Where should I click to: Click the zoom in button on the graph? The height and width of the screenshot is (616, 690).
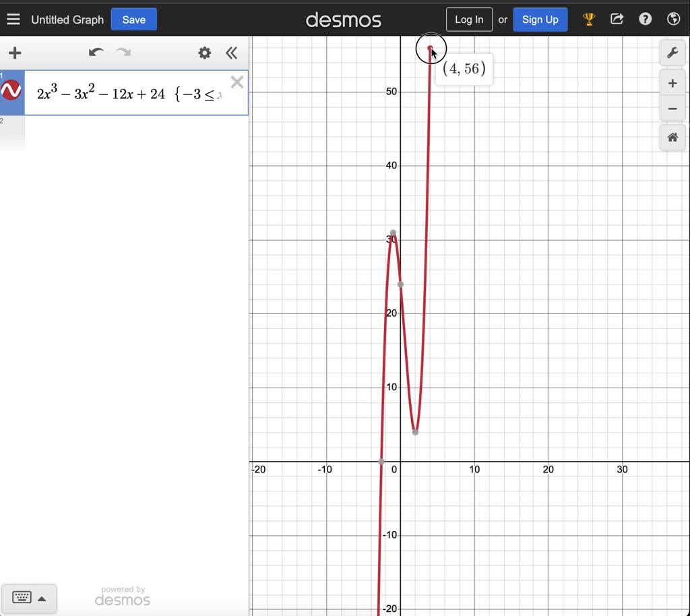672,83
